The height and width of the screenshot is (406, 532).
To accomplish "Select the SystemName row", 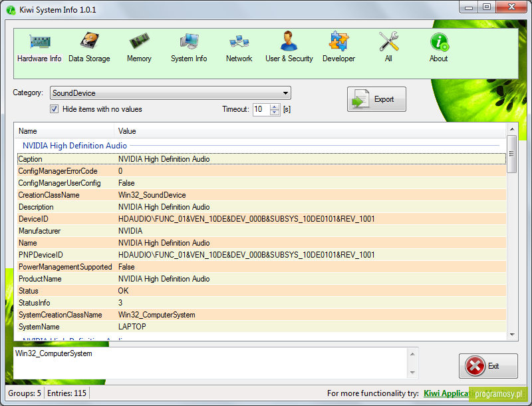I will [261, 327].
